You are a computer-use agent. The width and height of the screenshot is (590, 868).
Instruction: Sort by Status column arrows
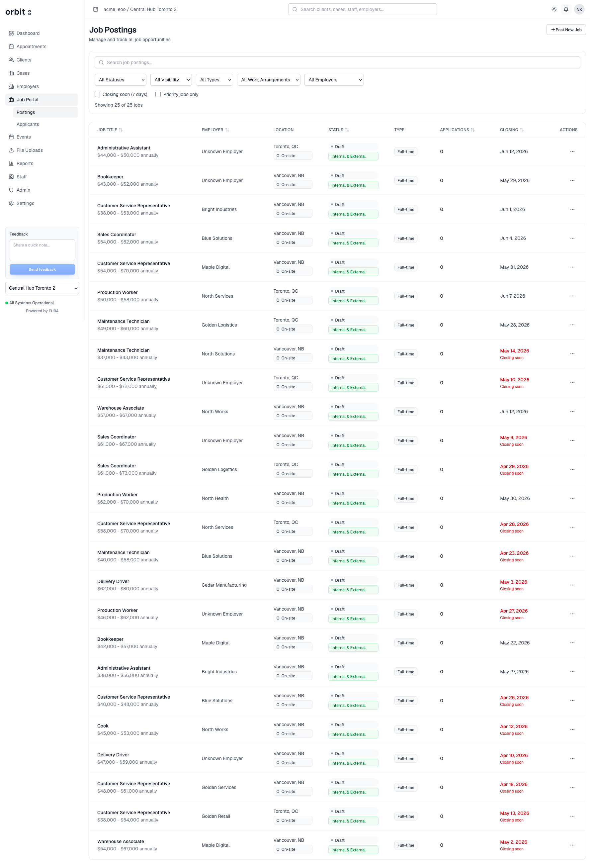(347, 130)
